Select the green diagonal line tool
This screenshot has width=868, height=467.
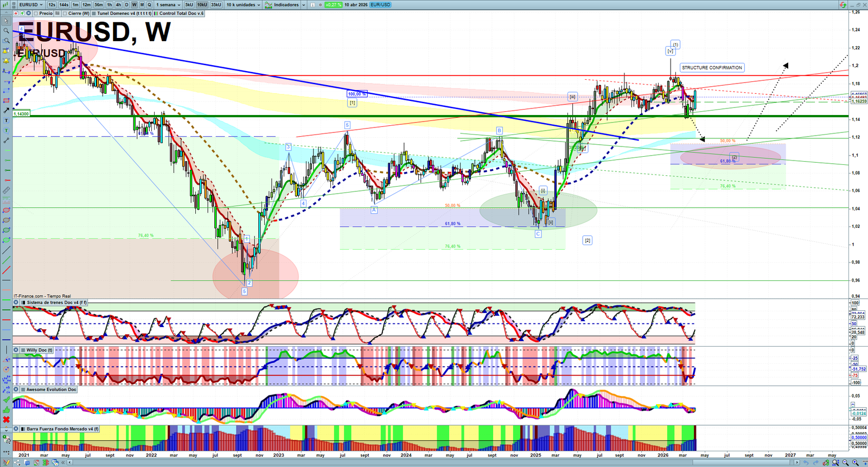pyautogui.click(x=6, y=260)
